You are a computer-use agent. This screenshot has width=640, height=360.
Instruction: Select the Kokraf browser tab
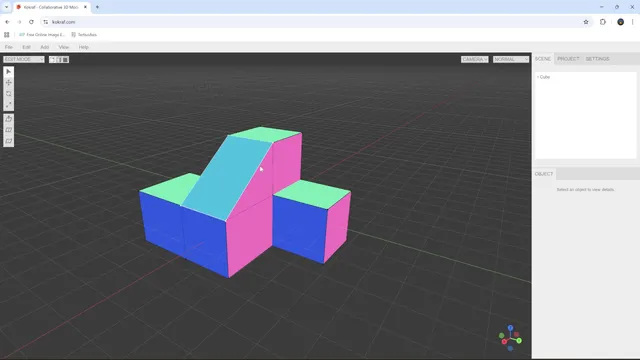[52, 7]
